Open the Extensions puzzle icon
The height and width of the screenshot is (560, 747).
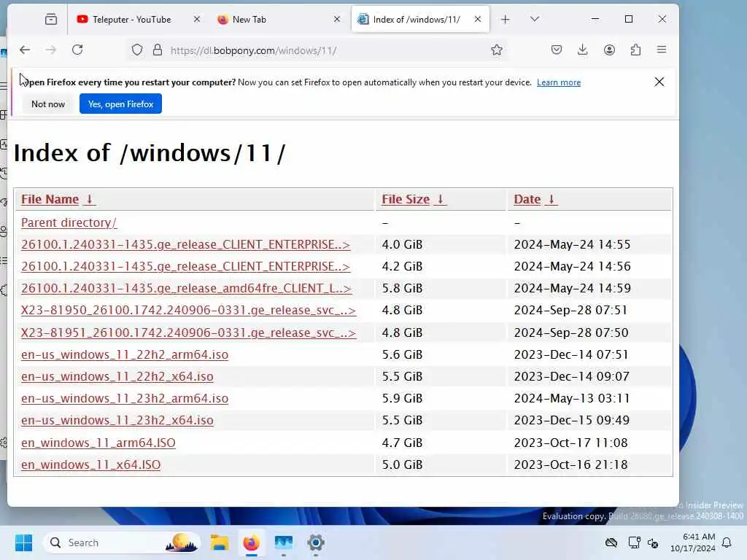635,50
